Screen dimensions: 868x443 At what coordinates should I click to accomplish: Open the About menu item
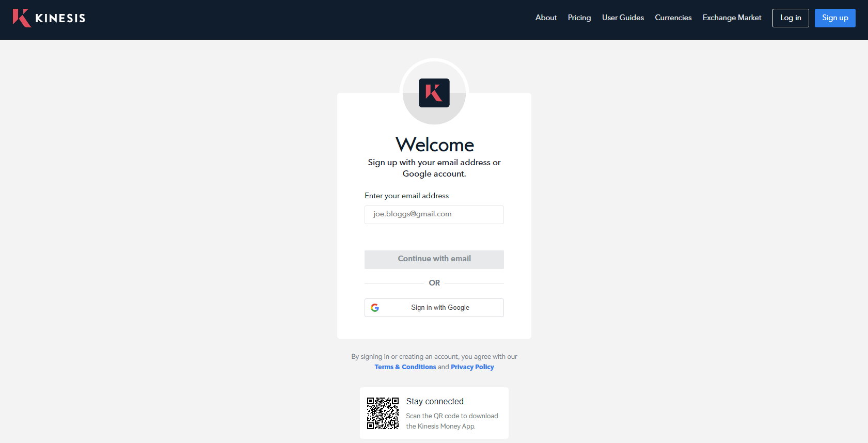pyautogui.click(x=546, y=18)
